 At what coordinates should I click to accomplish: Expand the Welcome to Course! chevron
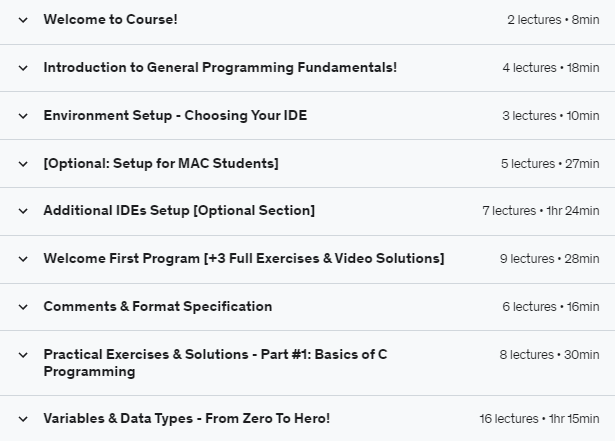(x=23, y=20)
